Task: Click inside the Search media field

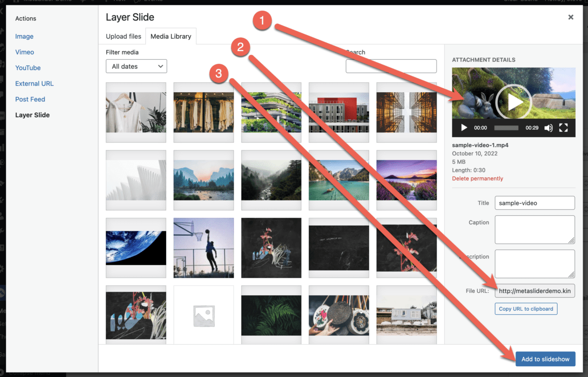Action: click(391, 66)
